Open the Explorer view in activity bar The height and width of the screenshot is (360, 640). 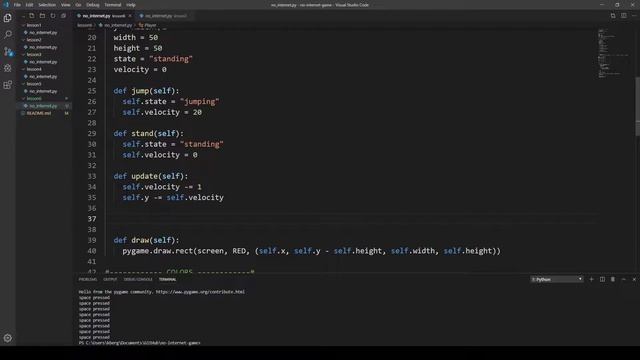point(7,18)
